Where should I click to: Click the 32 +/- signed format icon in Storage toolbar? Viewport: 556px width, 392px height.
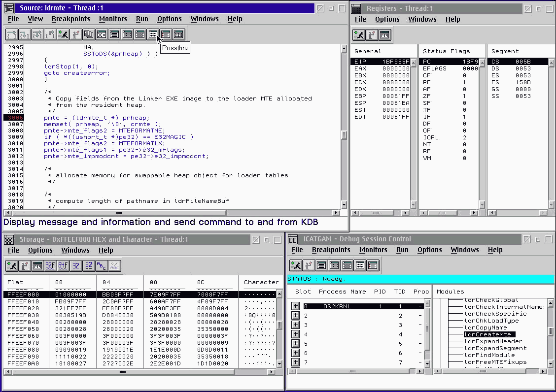coord(89,266)
